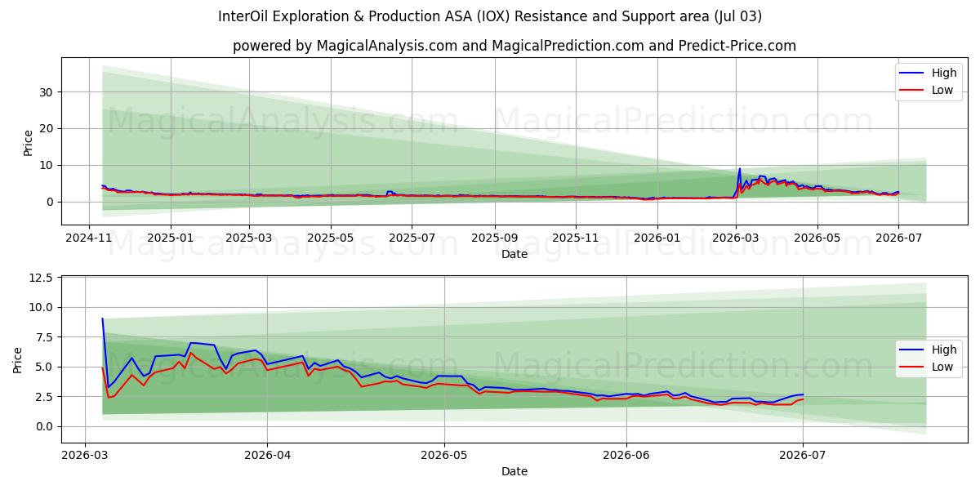Click the 2.5 price tick in bottom chart

pyautogui.click(x=45, y=397)
